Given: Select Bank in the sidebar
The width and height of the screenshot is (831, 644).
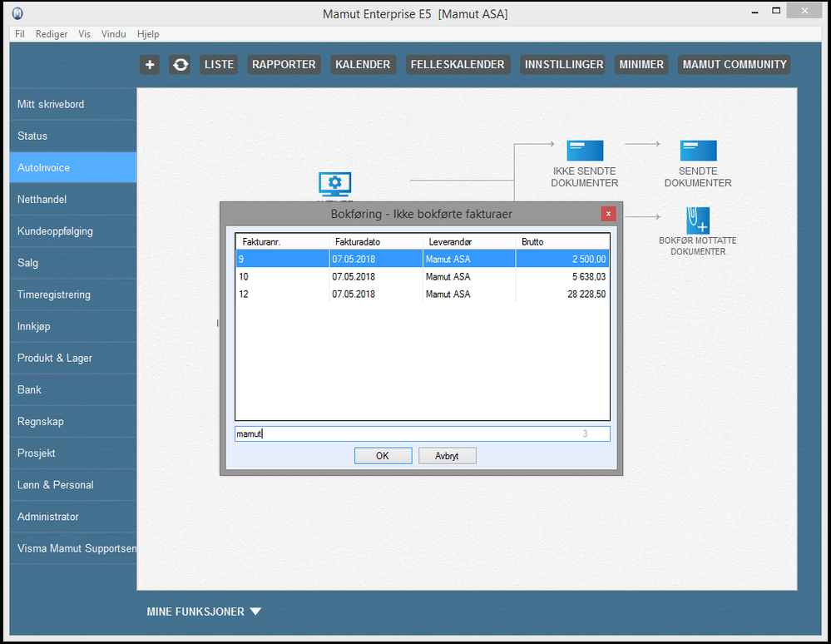Looking at the screenshot, I should 73,389.
